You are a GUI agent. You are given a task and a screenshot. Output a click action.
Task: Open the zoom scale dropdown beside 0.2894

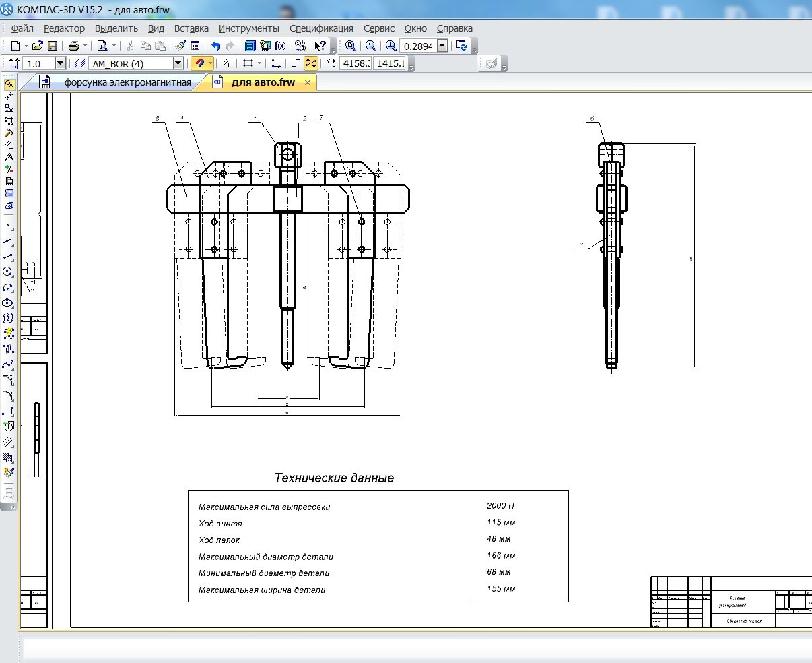coord(442,46)
